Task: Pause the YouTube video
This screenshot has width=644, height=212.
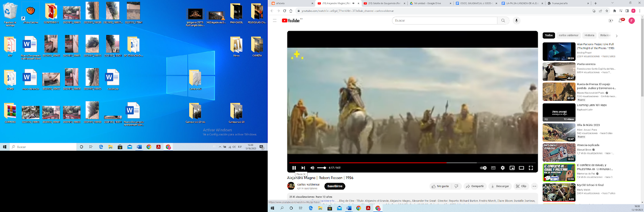Action: pos(294,168)
